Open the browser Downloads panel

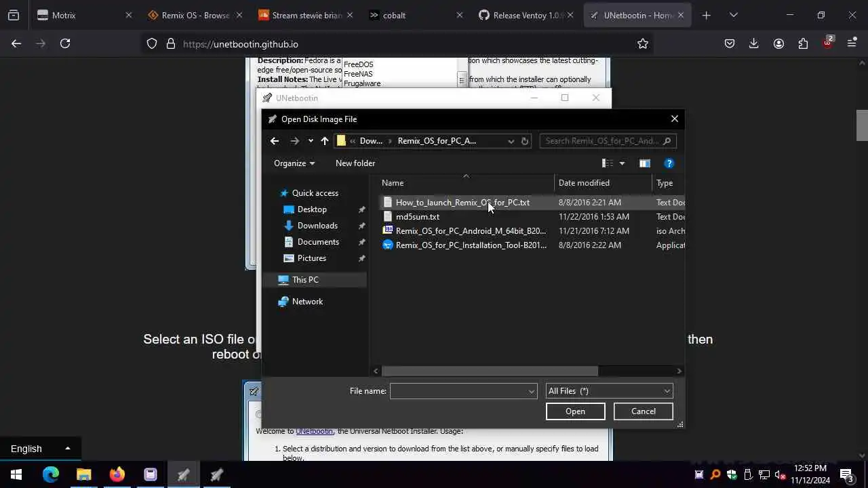coord(754,43)
